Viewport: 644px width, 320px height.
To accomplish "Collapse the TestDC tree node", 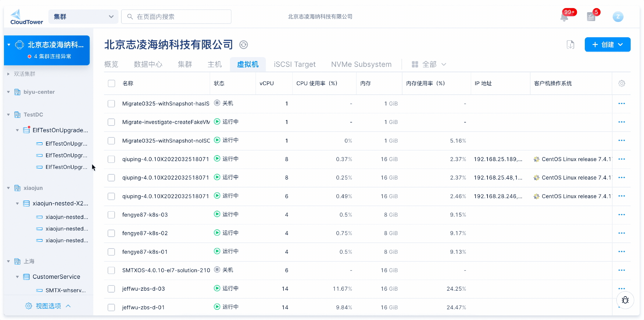I will click(8, 115).
